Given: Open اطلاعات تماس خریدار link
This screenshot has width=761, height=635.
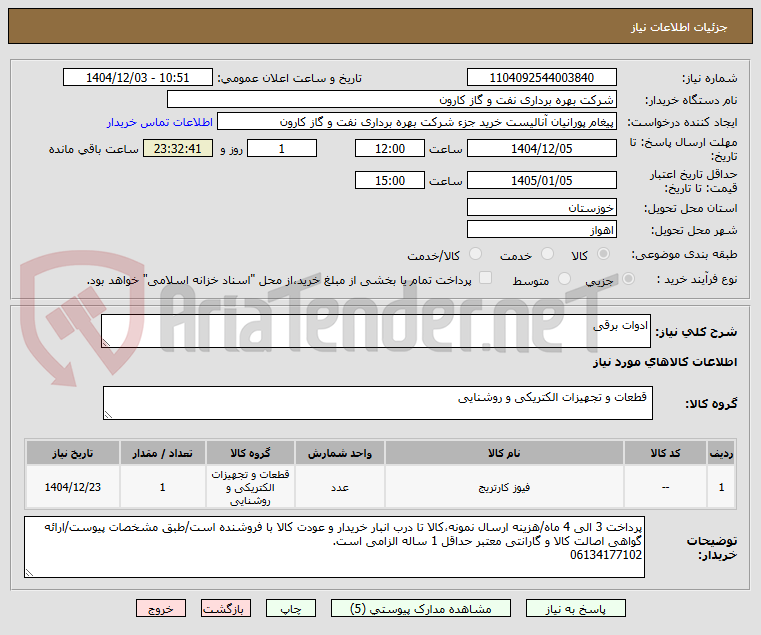Looking at the screenshot, I should point(160,122).
